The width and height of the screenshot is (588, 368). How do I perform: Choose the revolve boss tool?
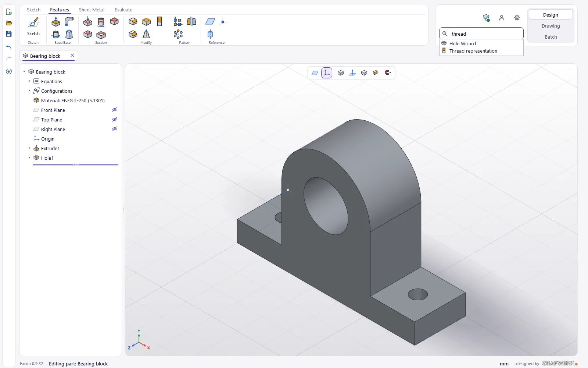pyautogui.click(x=56, y=34)
